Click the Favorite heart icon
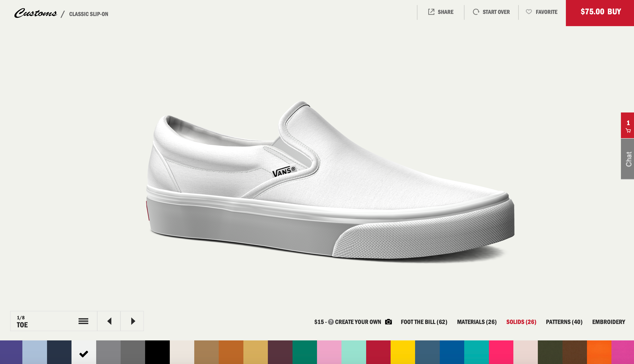This screenshot has height=364, width=634. [x=529, y=12]
